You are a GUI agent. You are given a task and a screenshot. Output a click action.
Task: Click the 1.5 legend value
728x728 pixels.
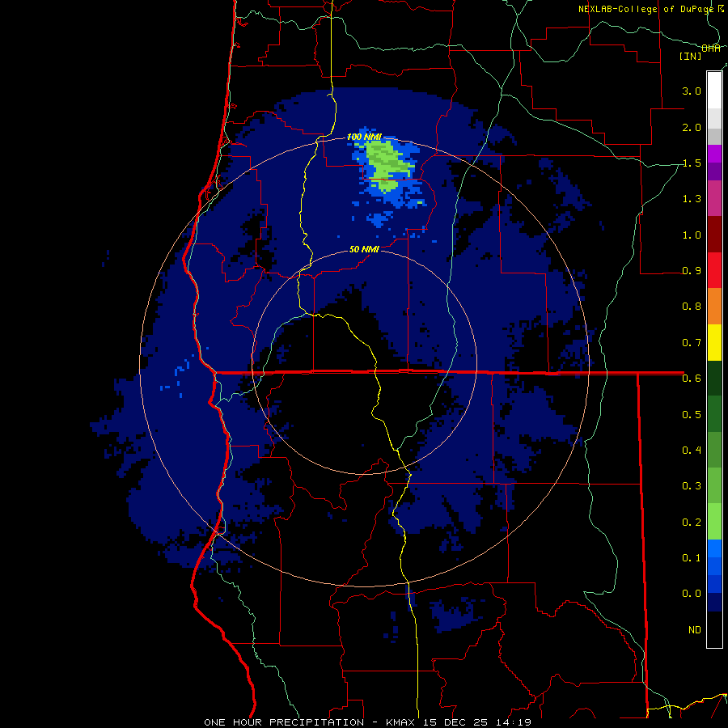coord(692,163)
